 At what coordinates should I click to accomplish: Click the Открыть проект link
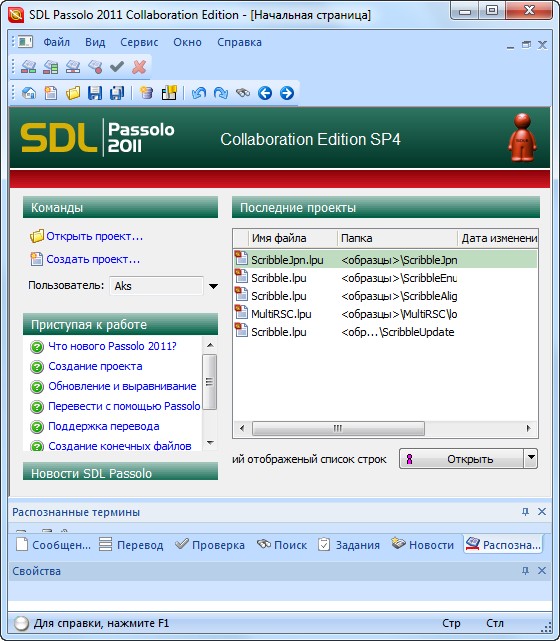[x=94, y=236]
